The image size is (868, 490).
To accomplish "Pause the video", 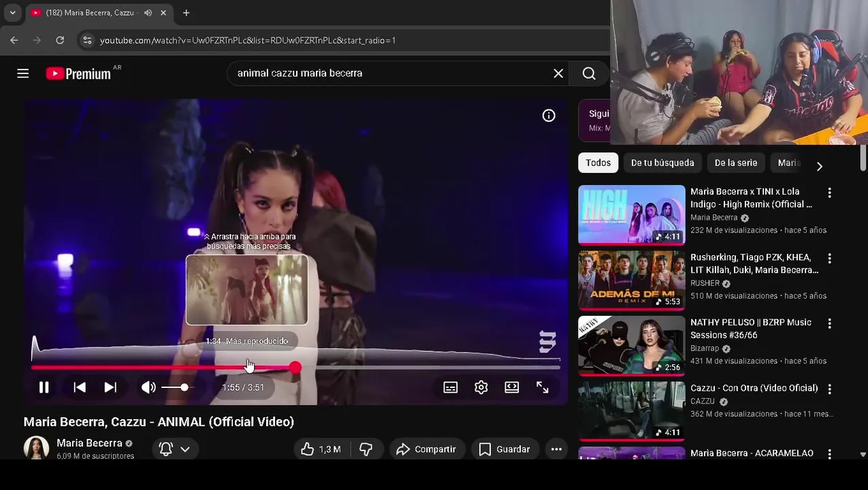I will coord(44,387).
